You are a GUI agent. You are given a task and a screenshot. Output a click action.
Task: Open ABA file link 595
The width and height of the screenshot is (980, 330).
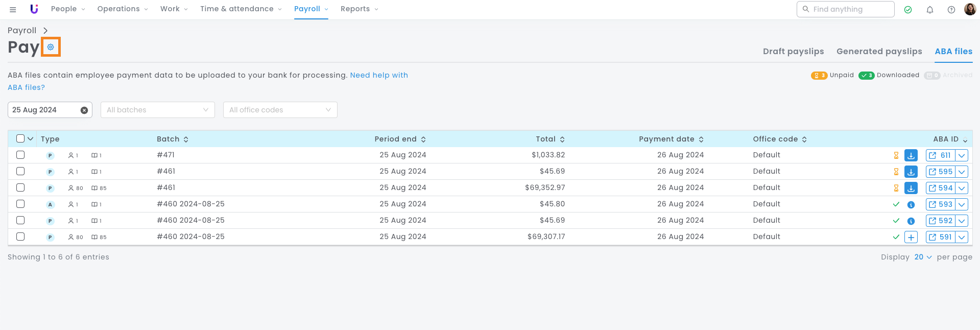coord(940,172)
